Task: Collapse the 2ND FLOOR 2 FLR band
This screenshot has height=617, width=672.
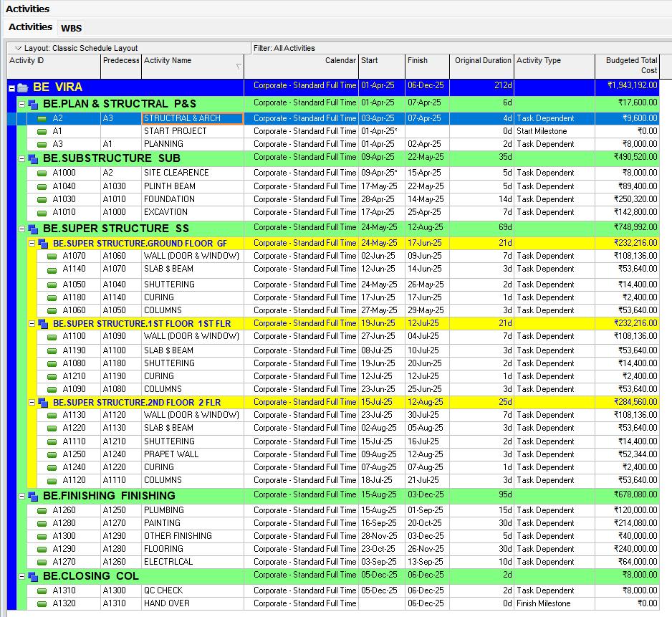Action: [x=32, y=402]
